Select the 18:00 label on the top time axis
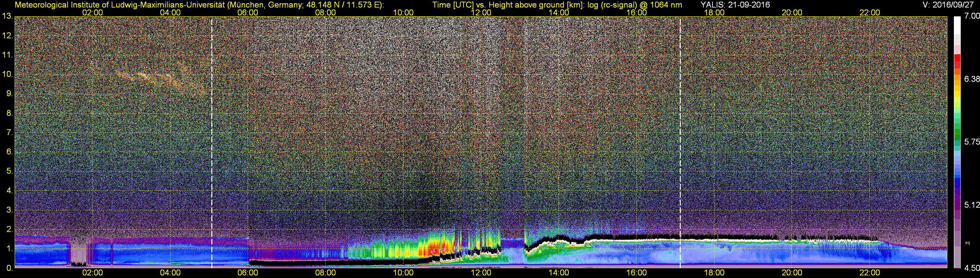Screen dimensions: 980x278 (714, 12)
